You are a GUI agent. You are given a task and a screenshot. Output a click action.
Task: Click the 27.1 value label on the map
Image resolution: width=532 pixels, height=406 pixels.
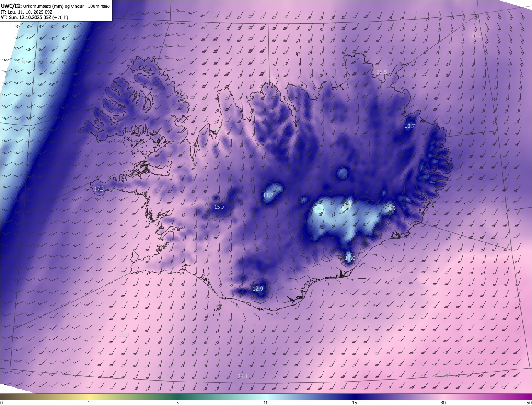[476, 35]
